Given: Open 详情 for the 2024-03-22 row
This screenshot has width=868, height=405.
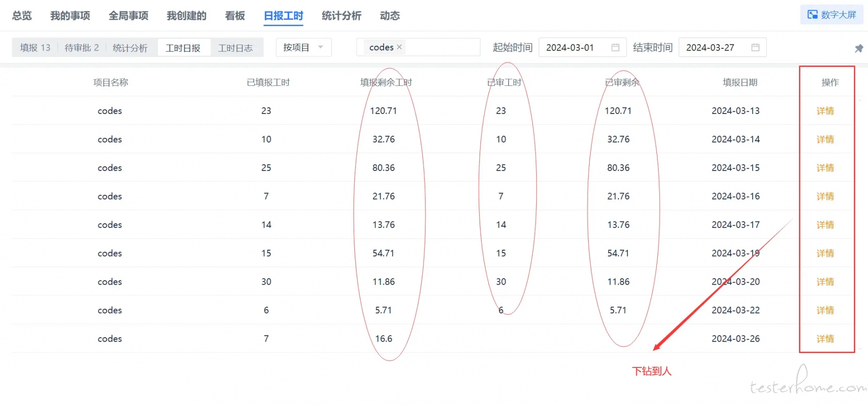Looking at the screenshot, I should tap(825, 310).
